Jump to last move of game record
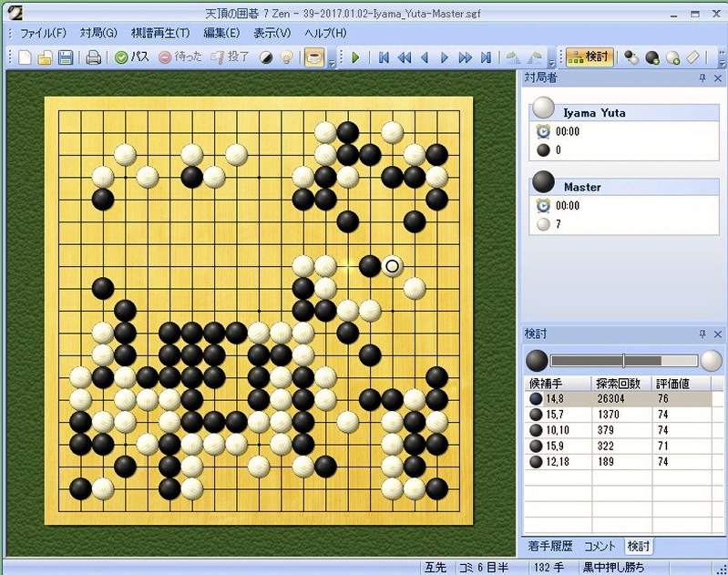The width and height of the screenshot is (728, 575). pos(487,57)
